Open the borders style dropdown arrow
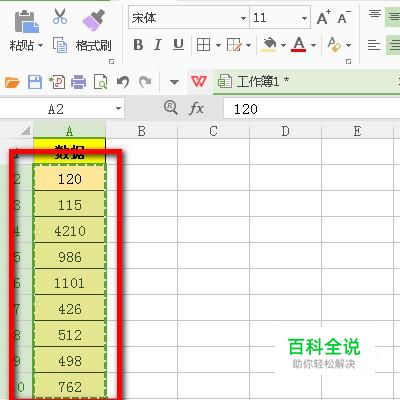 click(x=218, y=45)
